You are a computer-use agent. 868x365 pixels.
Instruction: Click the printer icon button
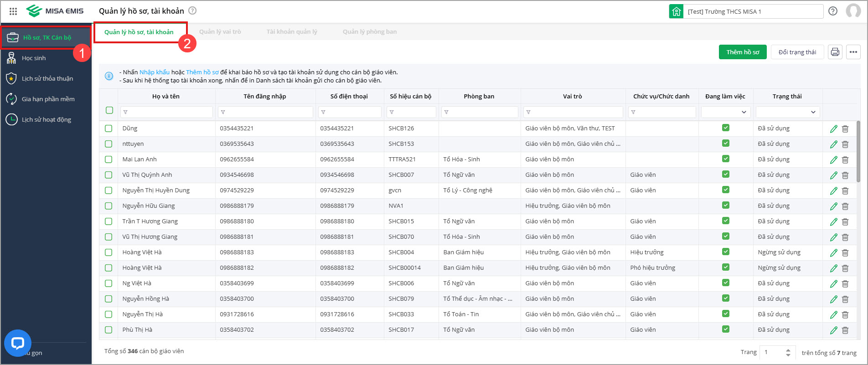(835, 52)
